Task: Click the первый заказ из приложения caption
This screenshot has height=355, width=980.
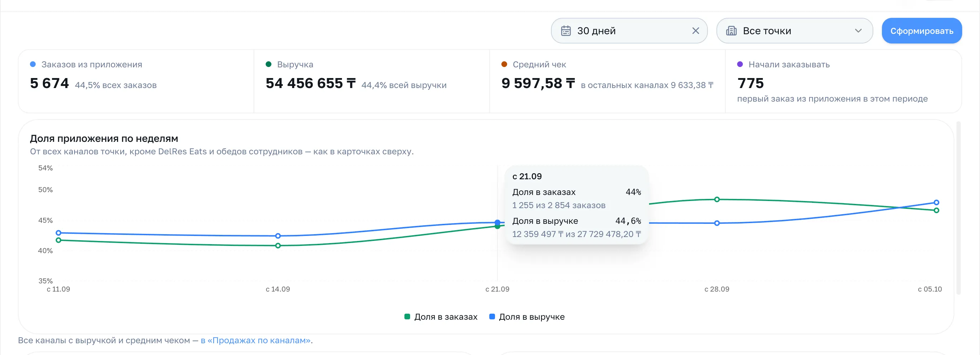Action: tap(832, 99)
